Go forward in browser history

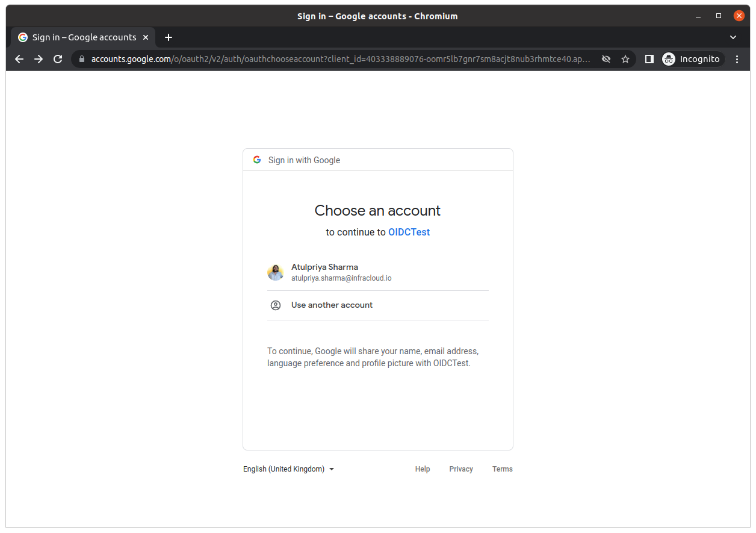click(x=39, y=59)
